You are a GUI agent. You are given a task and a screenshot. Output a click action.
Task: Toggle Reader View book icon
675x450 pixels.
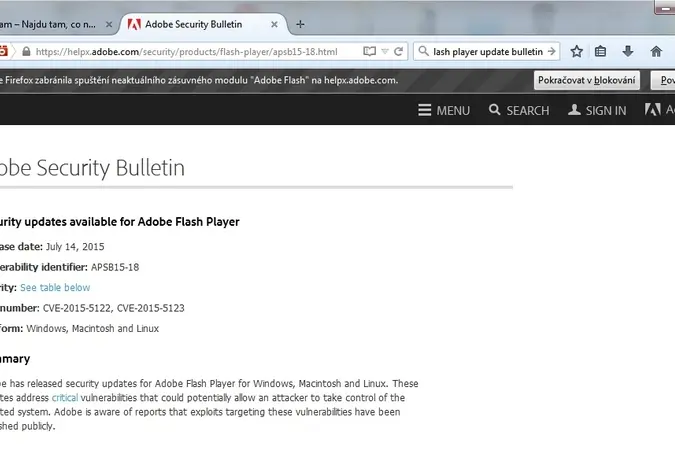pyautogui.click(x=369, y=52)
